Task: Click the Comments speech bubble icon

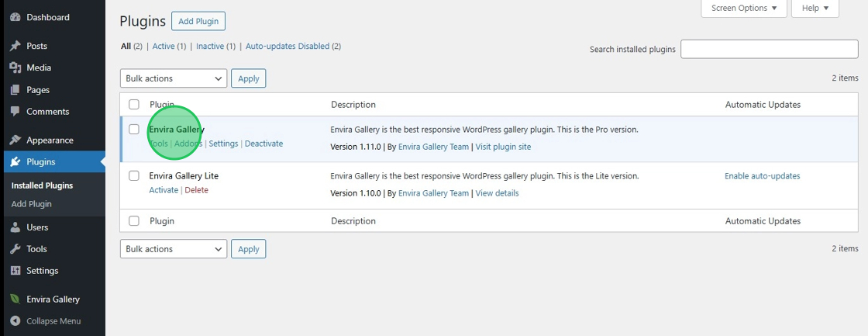Action: click(x=15, y=112)
